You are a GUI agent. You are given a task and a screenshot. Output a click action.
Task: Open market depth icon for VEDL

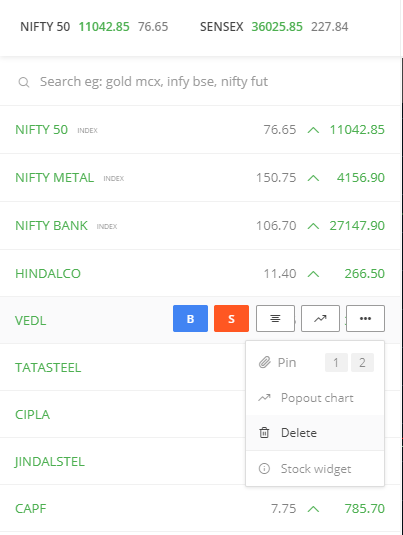pyautogui.click(x=275, y=318)
